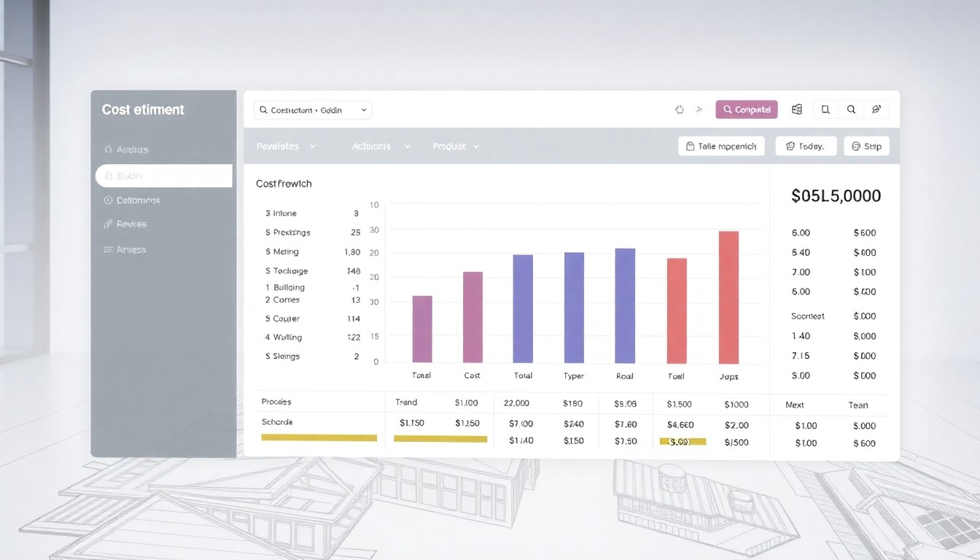The image size is (980, 560).
Task: Click the grid table icon beside Conparted
Action: pyautogui.click(x=797, y=109)
